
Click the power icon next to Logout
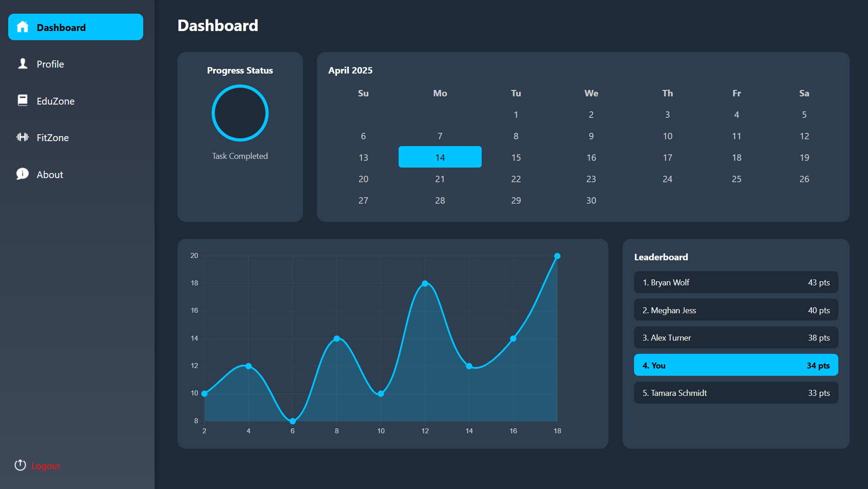[20, 465]
